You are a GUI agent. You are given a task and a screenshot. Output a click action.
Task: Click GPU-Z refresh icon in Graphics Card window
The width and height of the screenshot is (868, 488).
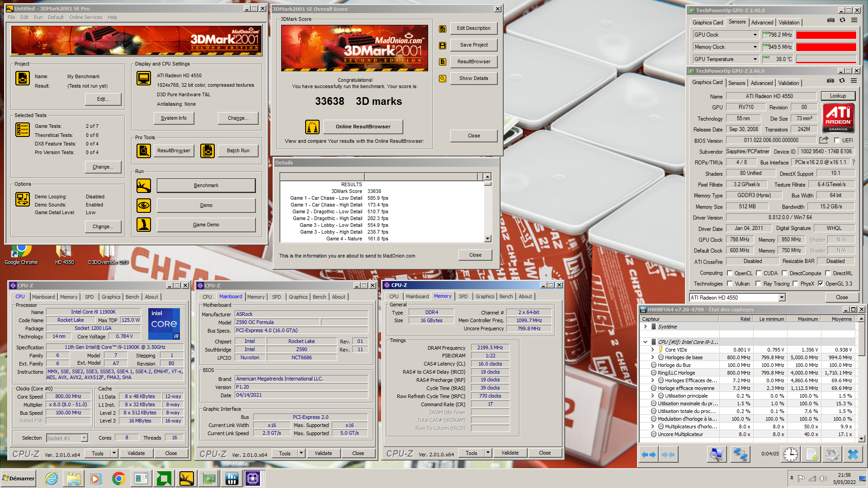tap(842, 81)
